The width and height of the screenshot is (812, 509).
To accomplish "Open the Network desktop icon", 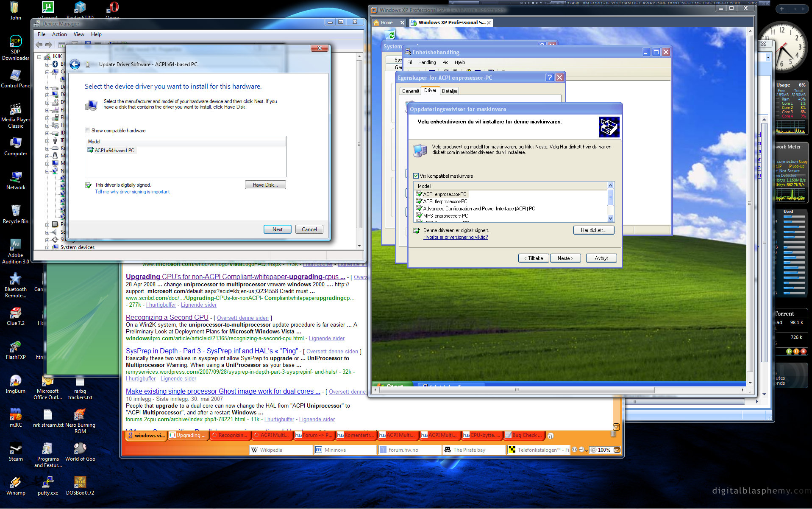I will pyautogui.click(x=16, y=180).
